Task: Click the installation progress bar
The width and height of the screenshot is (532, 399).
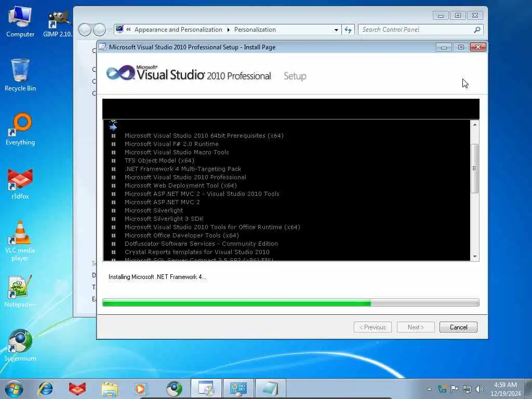Action: point(291,302)
